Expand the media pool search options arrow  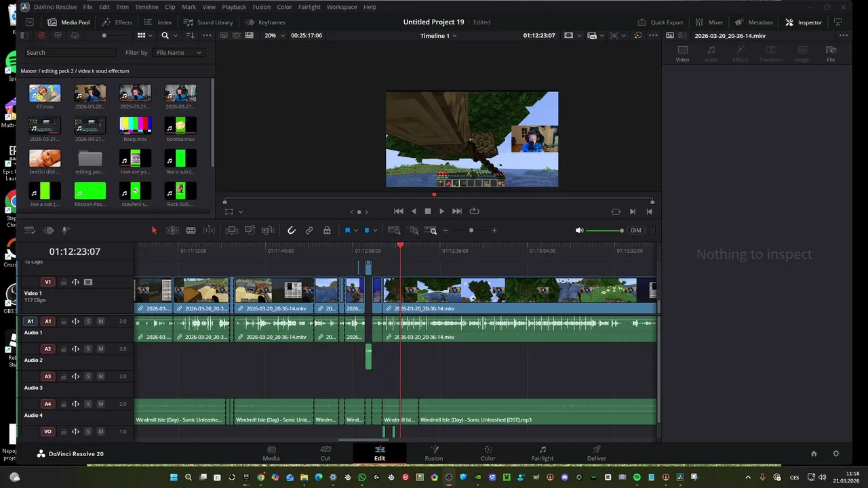click(175, 35)
